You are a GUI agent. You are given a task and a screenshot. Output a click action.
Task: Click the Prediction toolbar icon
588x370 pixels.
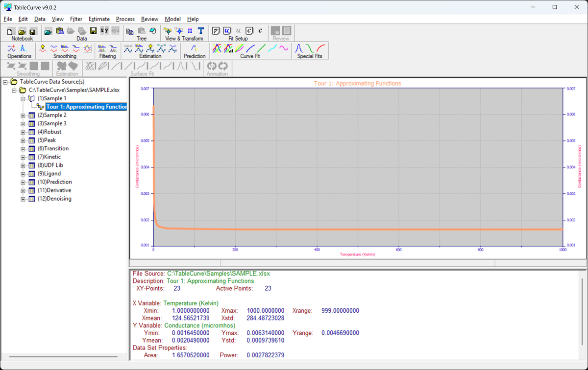click(x=195, y=48)
